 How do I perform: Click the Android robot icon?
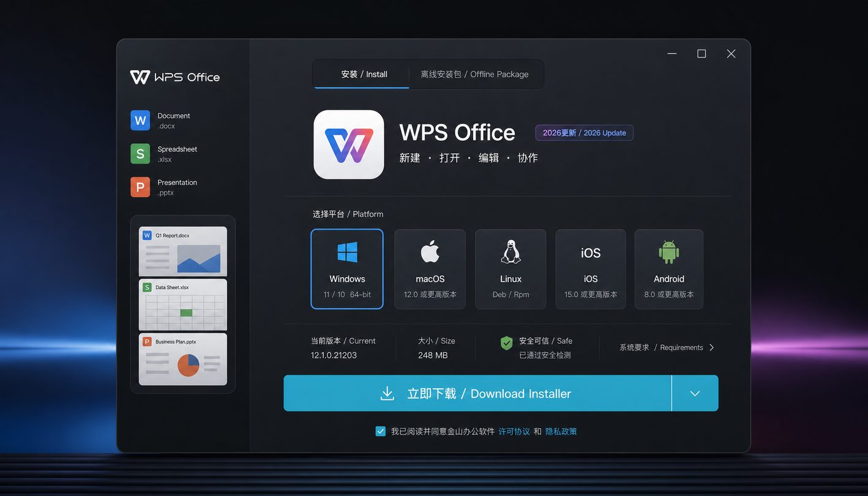[669, 252]
